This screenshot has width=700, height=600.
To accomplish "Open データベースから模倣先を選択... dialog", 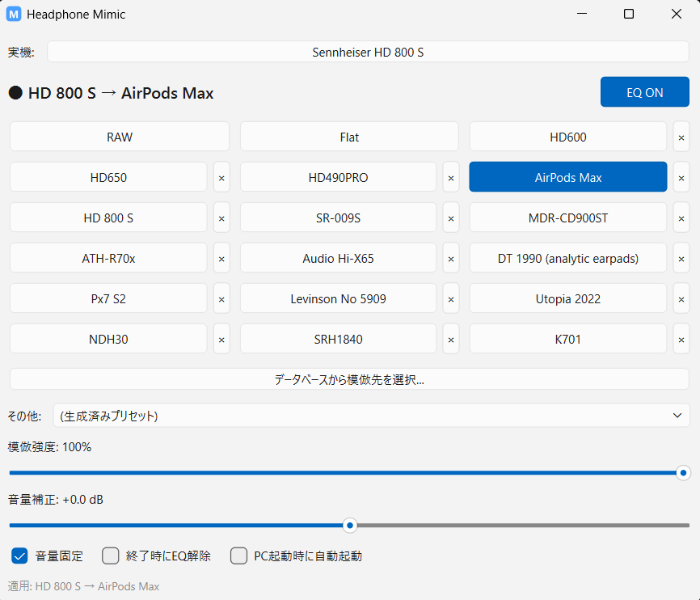I will point(349,379).
